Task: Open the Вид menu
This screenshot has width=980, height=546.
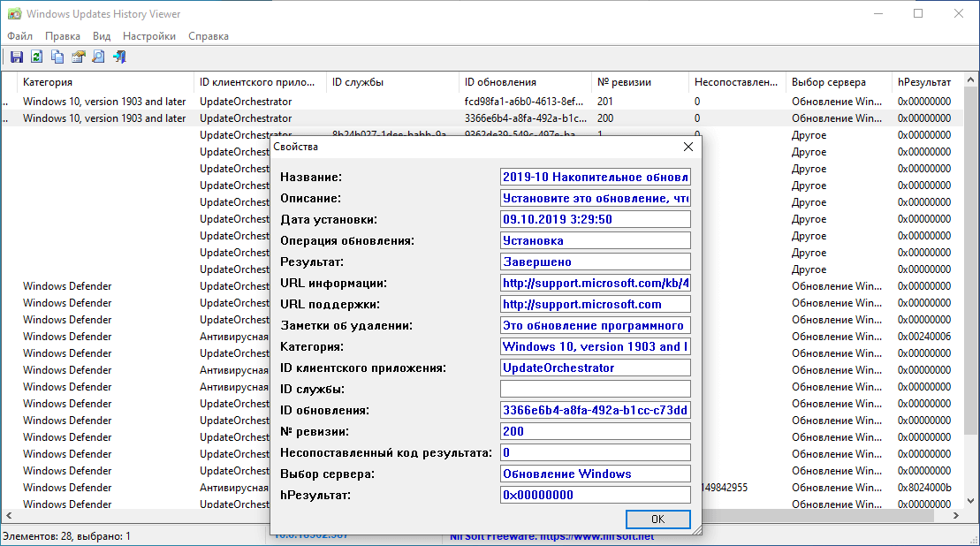Action: coord(101,36)
